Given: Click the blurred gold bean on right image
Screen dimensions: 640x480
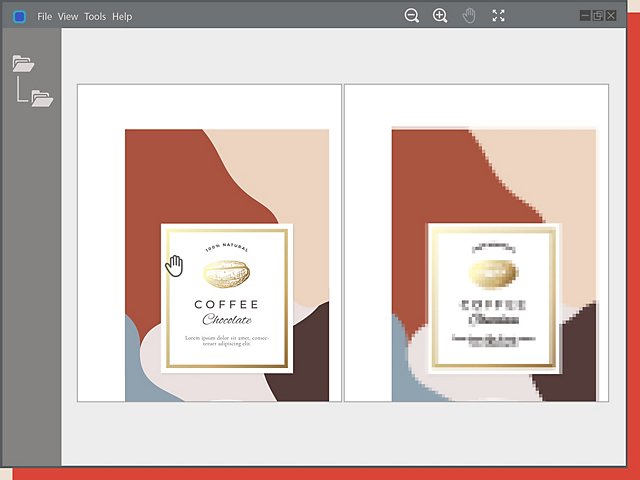Looking at the screenshot, I should pos(493,273).
